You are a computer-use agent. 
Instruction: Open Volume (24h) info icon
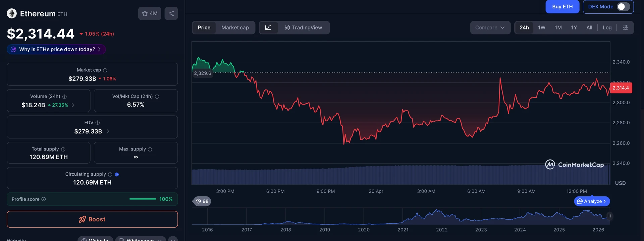[x=64, y=97]
